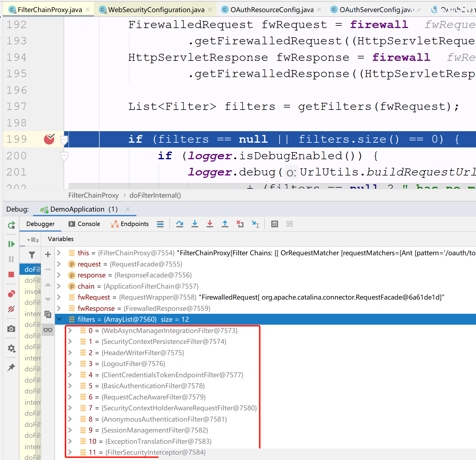The image size is (476, 460).
Task: Open threads layout dropdown
Action: 33,240
